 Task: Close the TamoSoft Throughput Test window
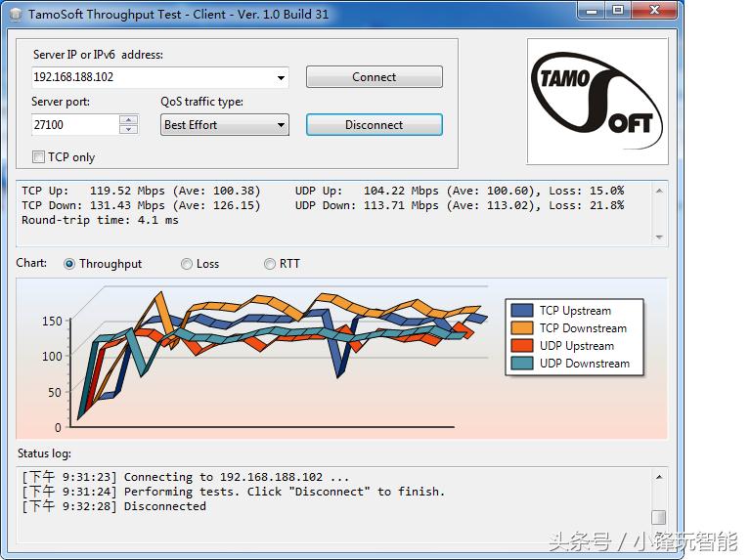click(x=654, y=11)
